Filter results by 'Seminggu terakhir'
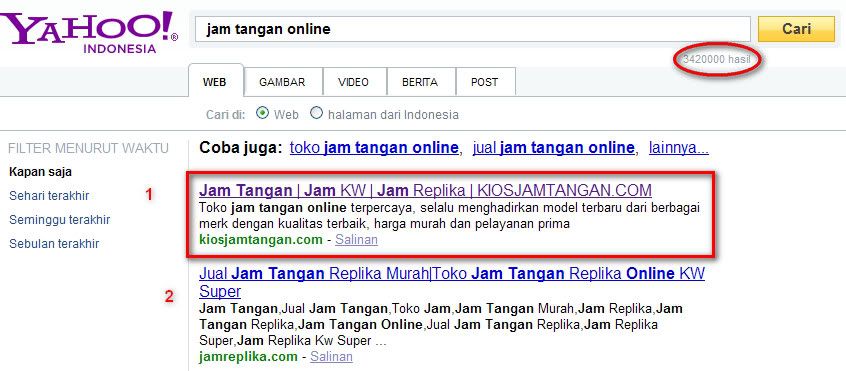 [x=59, y=220]
